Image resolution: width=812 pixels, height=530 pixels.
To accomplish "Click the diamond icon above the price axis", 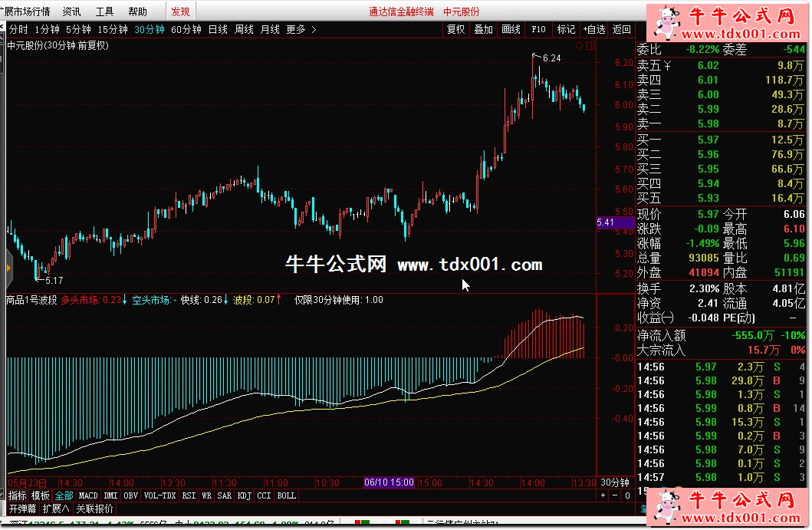I will click(x=580, y=46).
